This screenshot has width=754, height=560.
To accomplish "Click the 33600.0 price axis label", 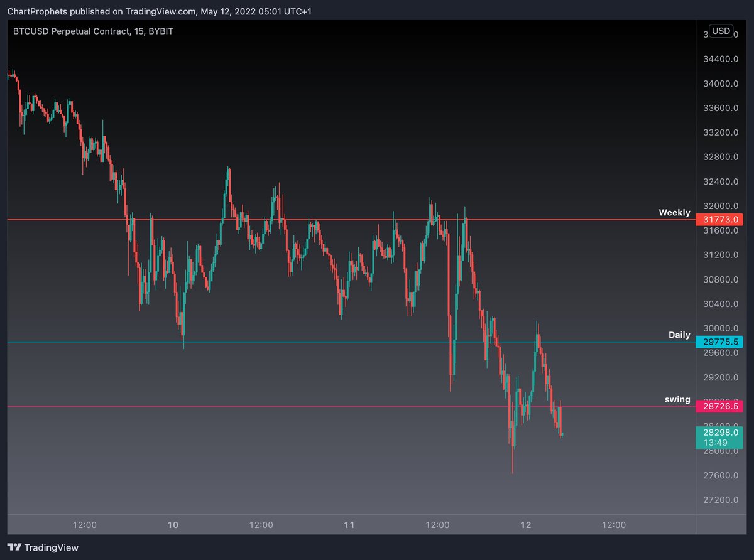I will click(721, 108).
